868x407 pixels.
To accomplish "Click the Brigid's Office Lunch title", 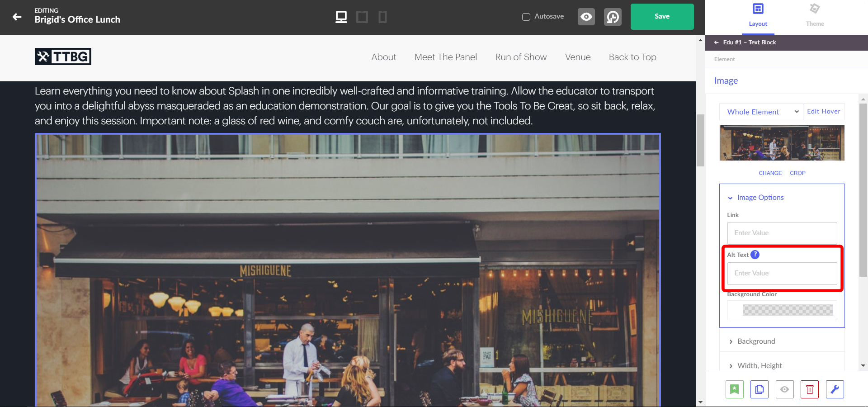I will pos(77,19).
